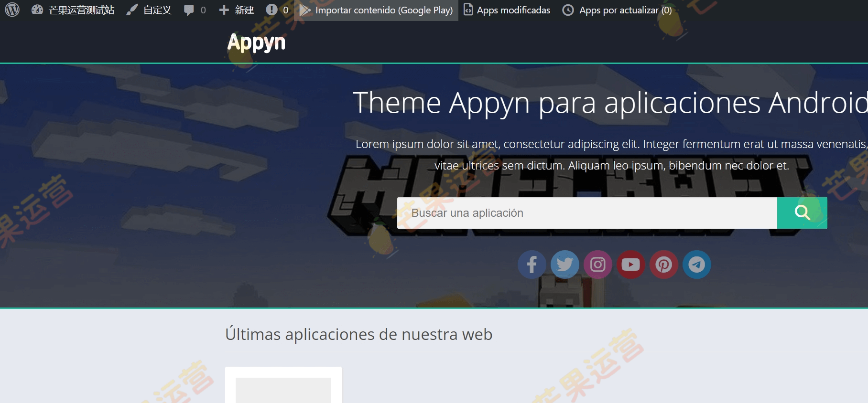This screenshot has width=868, height=403.
Task: Open the Instagram social icon
Action: (598, 265)
